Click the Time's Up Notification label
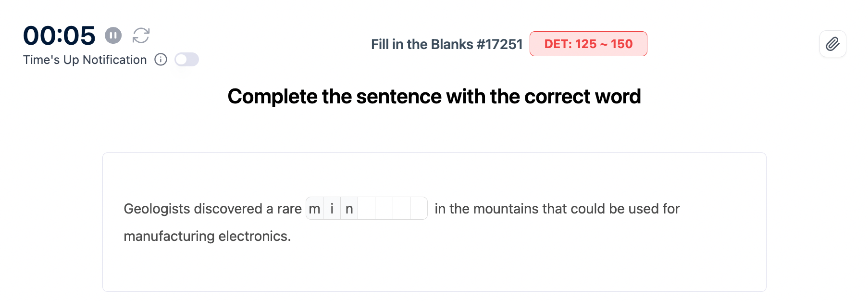The width and height of the screenshot is (868, 301). 85,60
